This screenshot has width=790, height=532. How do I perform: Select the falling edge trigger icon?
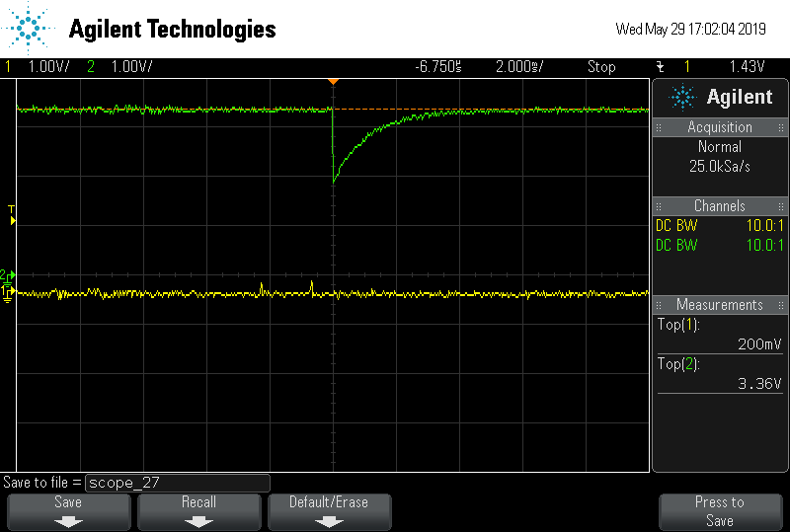click(x=660, y=66)
